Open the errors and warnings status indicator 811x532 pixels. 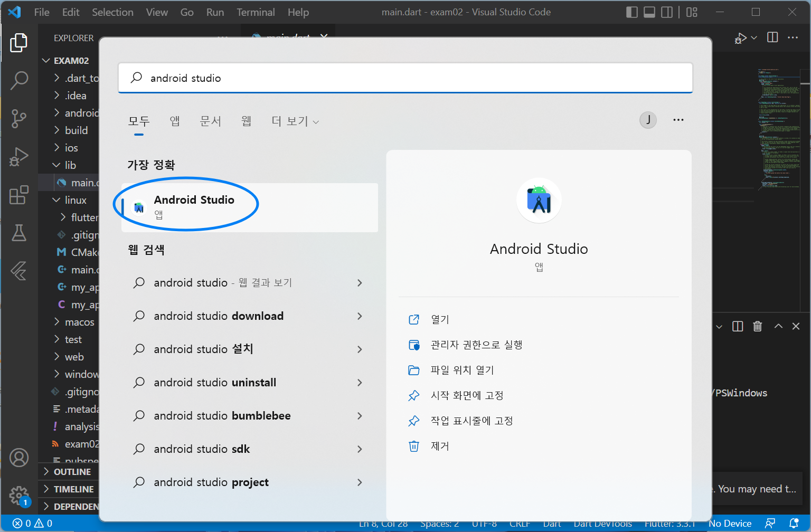(32, 524)
